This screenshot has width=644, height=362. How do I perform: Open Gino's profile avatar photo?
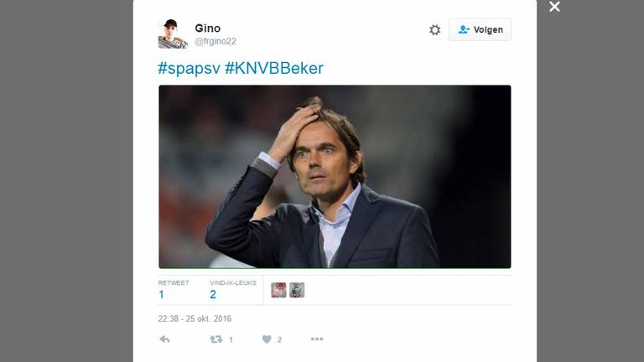coord(173,34)
